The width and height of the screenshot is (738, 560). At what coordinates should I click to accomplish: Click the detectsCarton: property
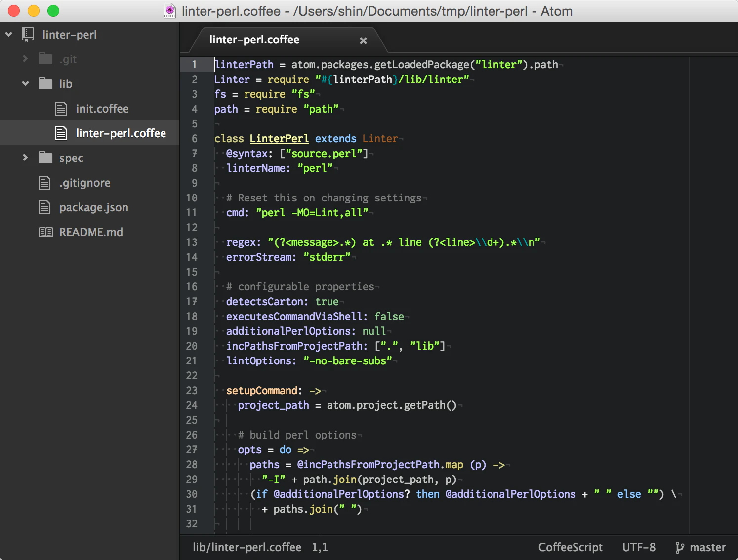click(267, 302)
